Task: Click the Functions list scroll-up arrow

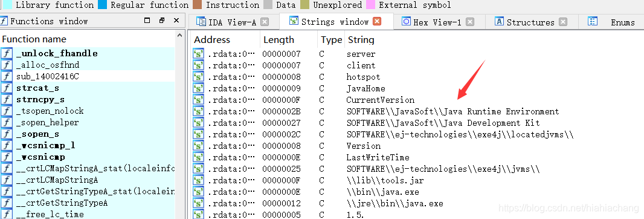Action: pos(180,36)
